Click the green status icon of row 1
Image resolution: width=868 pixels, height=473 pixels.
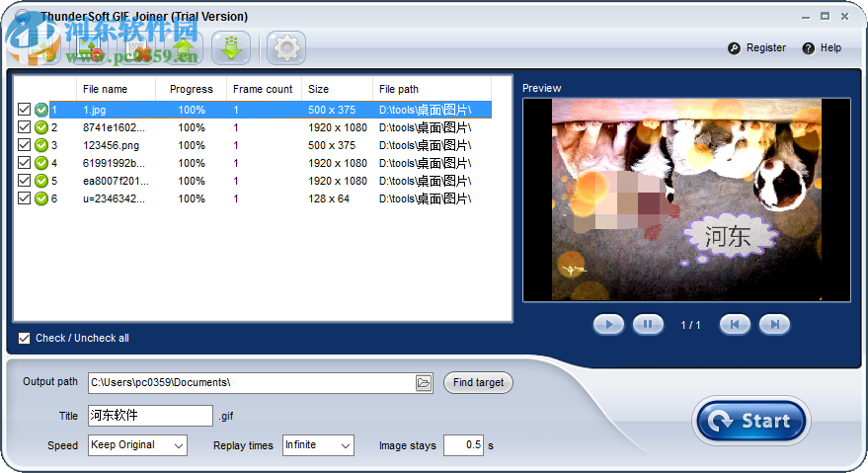41,110
